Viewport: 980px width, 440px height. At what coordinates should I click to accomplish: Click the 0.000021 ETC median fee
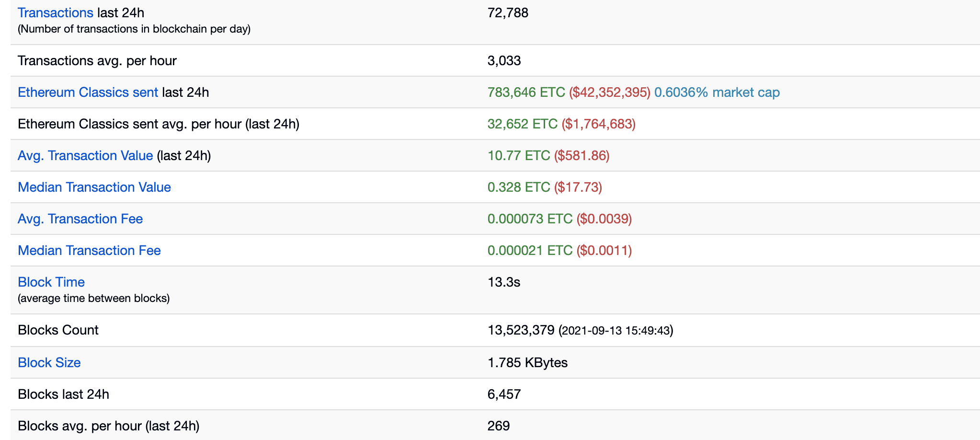pyautogui.click(x=530, y=250)
